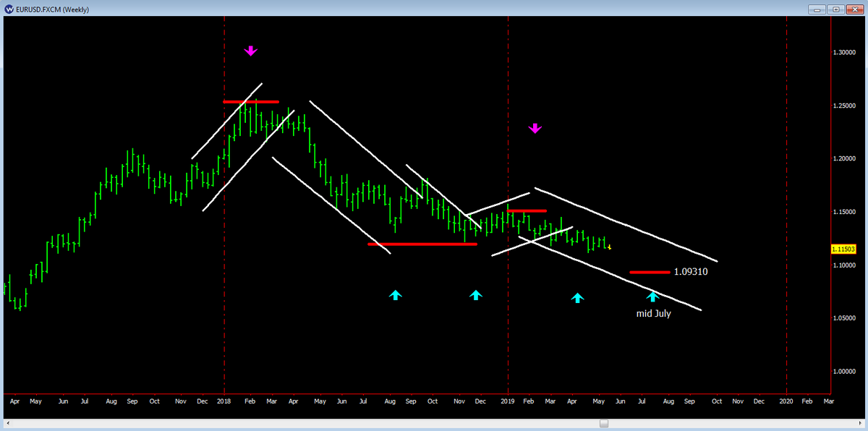This screenshot has height=431, width=868.
Task: Select the EURUSD.FXCM (Weekly) window title
Action: pos(52,9)
